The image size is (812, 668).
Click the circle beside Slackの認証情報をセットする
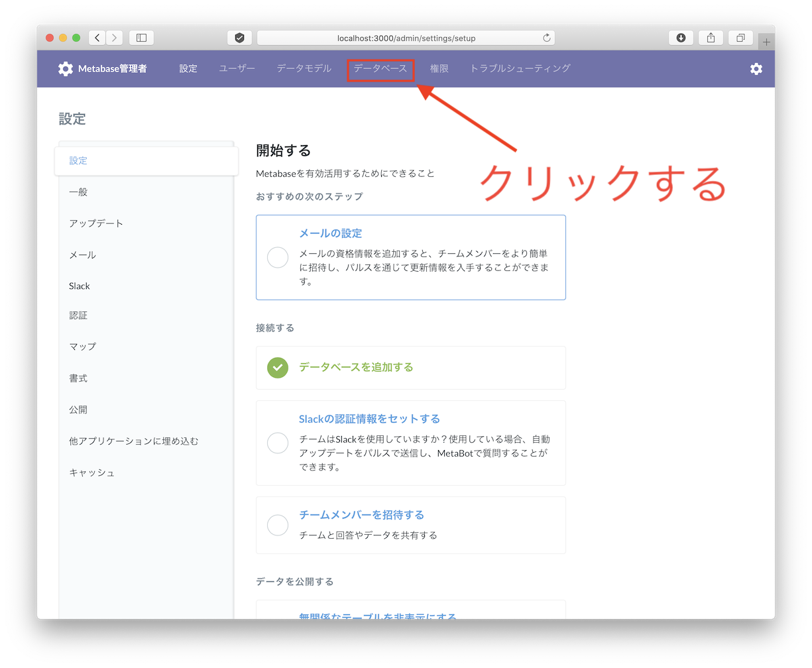[278, 443]
